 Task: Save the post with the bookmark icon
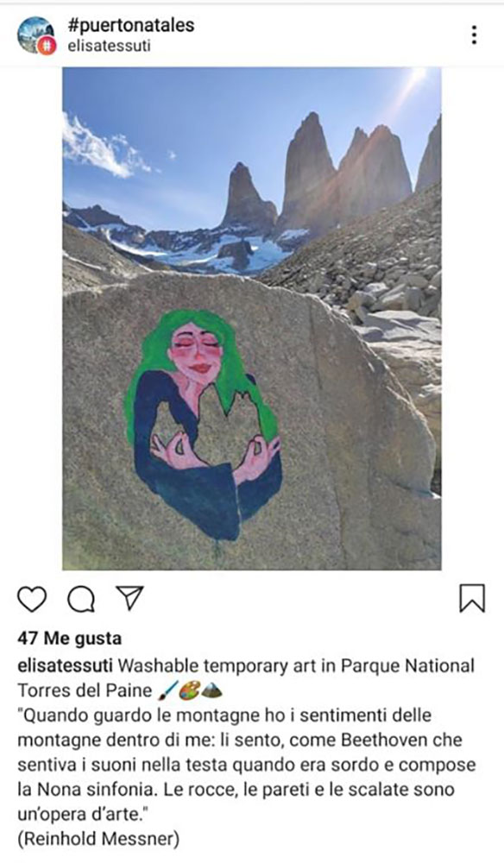pos(472,598)
